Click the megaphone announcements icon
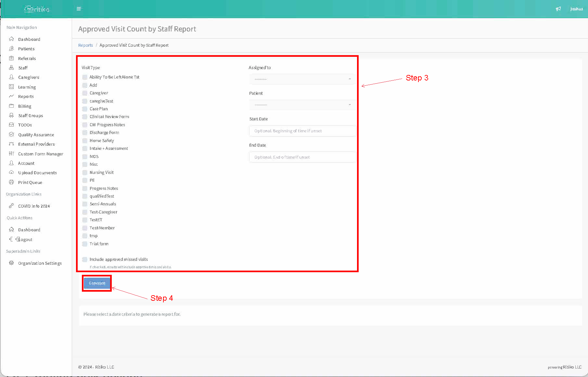This screenshot has height=377, width=588. pos(558,9)
